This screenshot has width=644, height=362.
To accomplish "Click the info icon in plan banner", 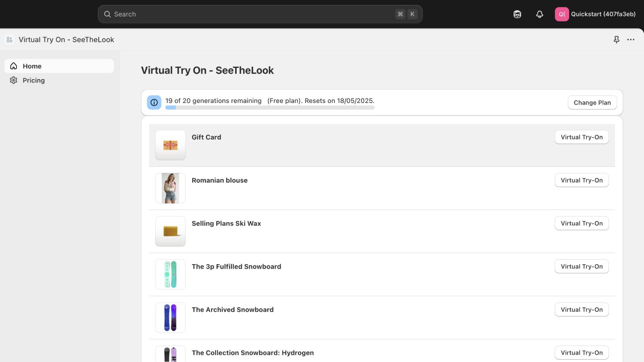I will coord(154,103).
